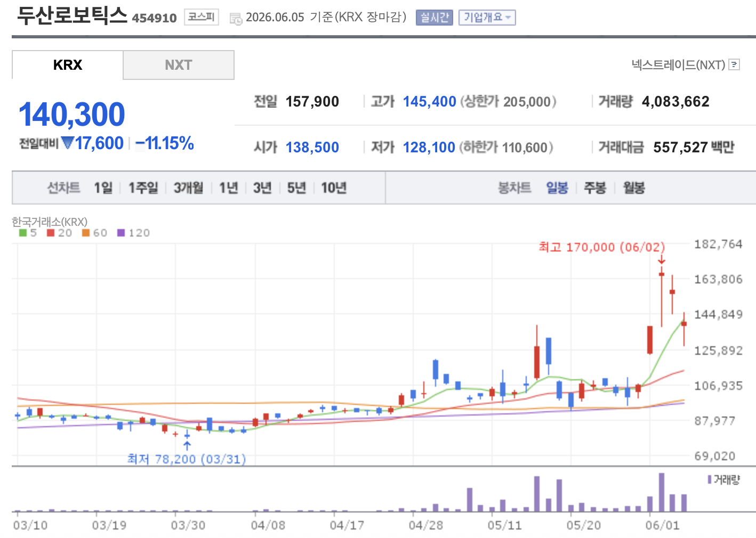Select the 3년 line chart period

pyautogui.click(x=262, y=188)
